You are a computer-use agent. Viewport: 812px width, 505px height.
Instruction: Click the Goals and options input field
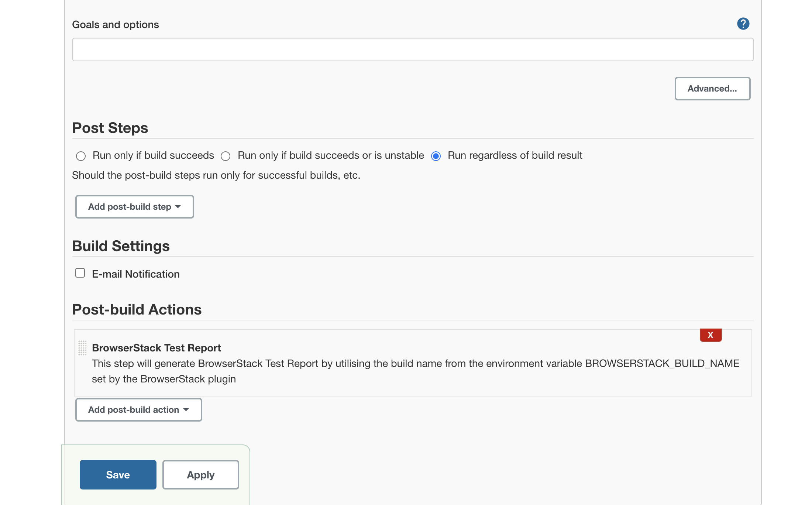coord(413,49)
